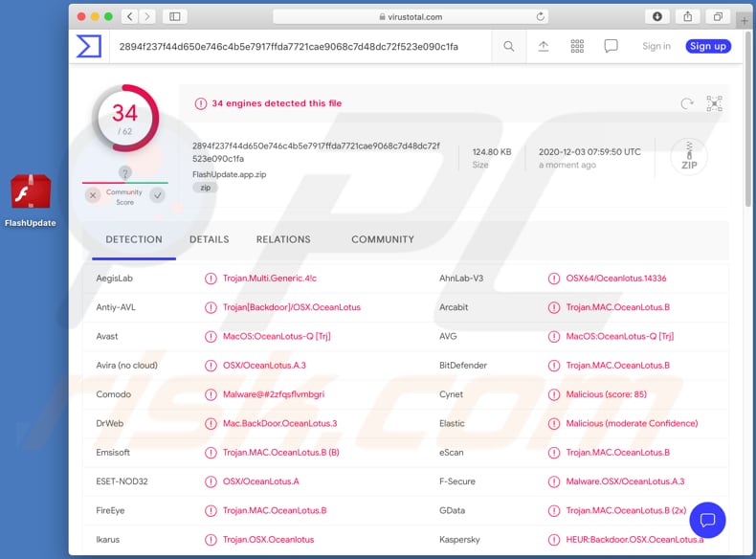This screenshot has height=559, width=756.
Task: Open the apps grid icon
Action: coord(577,46)
